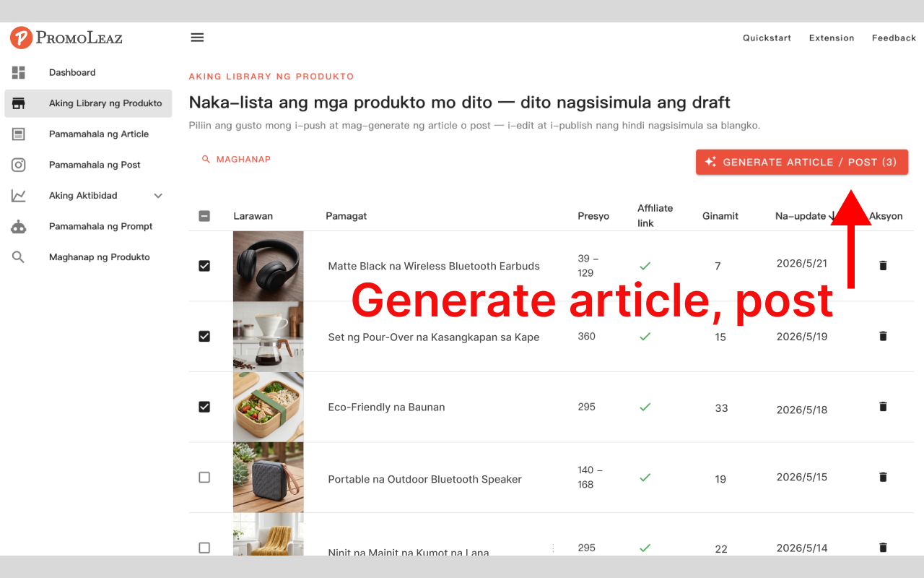Delete the Wireless Bluetooth Earbuds row
This screenshot has height=578, width=924.
883,265
